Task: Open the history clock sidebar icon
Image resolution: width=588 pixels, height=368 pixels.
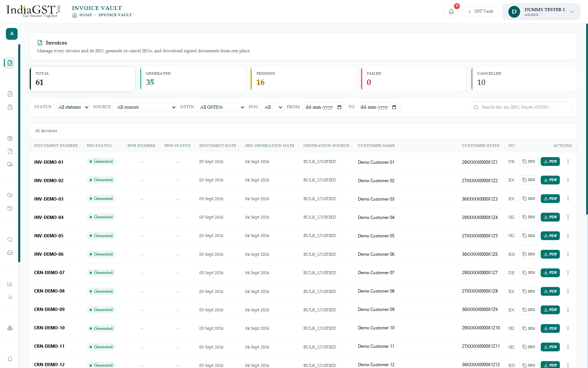Action: point(10,208)
